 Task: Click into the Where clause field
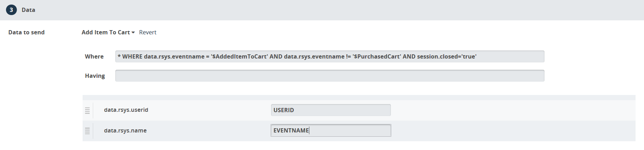329,56
